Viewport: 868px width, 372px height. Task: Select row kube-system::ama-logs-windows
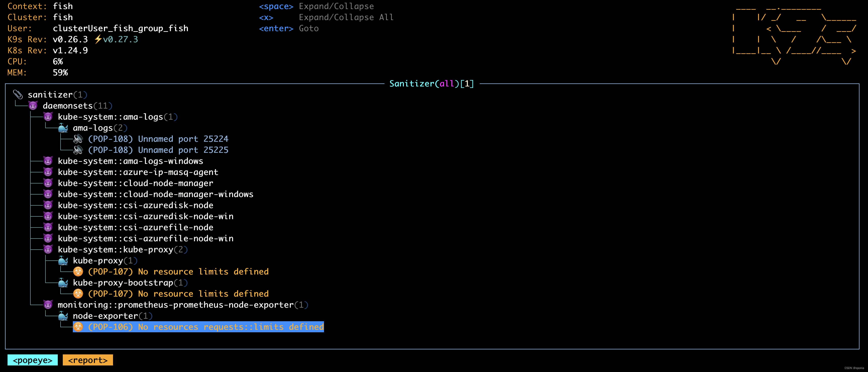pyautogui.click(x=130, y=161)
